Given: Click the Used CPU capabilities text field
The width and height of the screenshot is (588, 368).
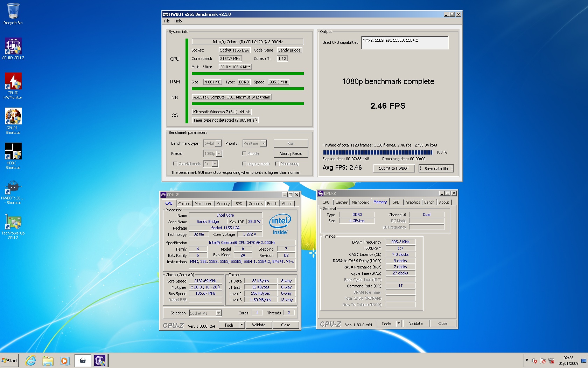Looking at the screenshot, I should (405, 43).
